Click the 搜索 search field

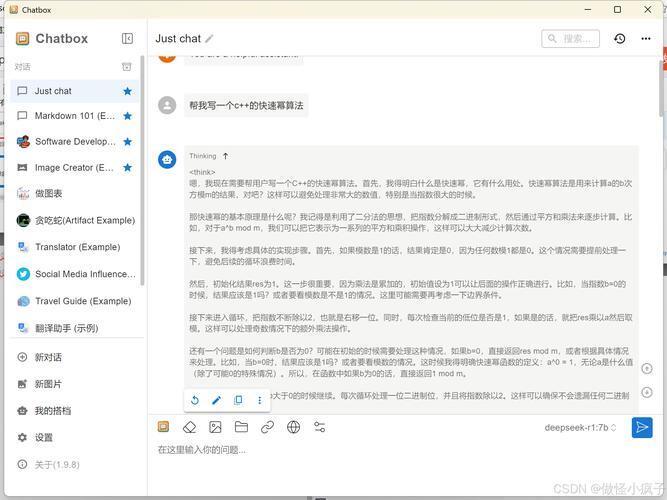[570, 39]
